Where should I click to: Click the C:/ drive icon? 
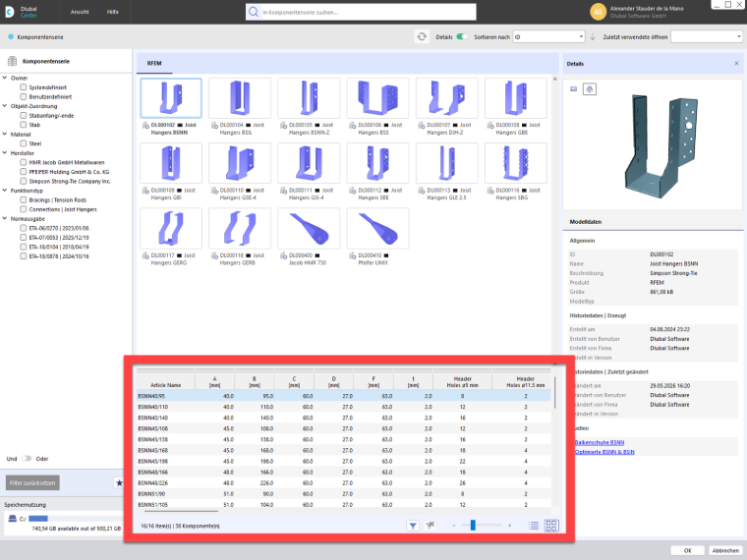(13, 519)
